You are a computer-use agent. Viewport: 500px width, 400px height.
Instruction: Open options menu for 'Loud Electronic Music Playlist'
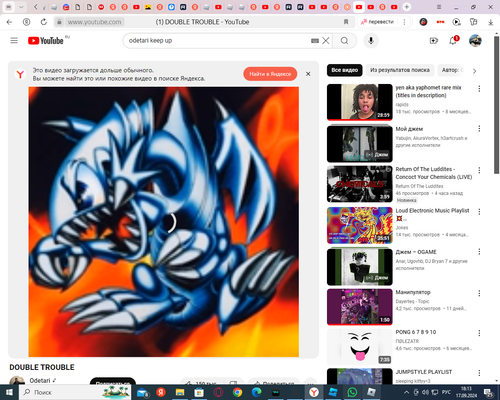479,212
